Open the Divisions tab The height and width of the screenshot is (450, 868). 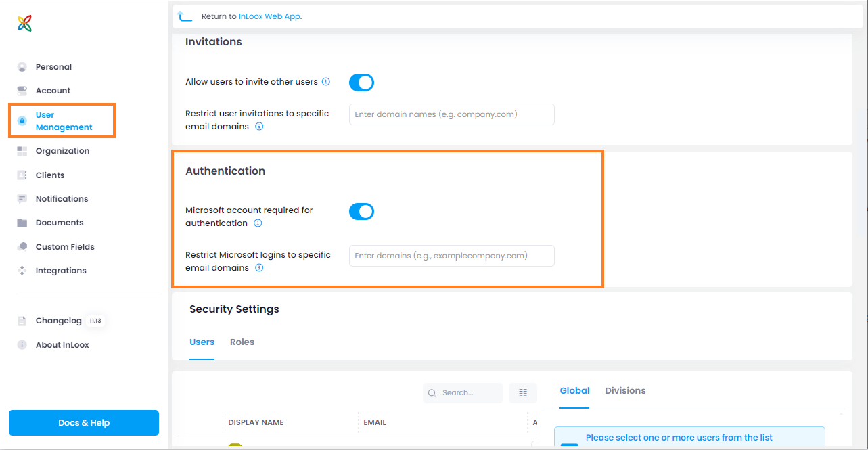click(624, 390)
